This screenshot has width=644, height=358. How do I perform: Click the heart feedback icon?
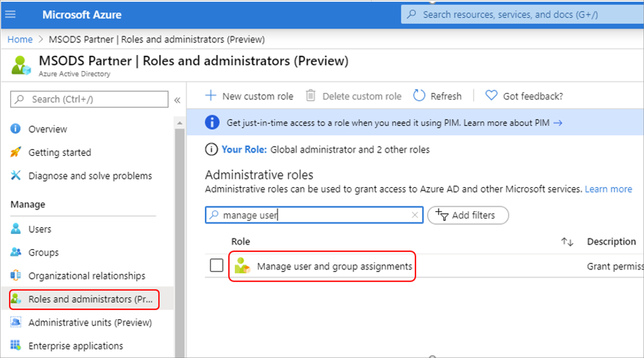click(x=491, y=95)
